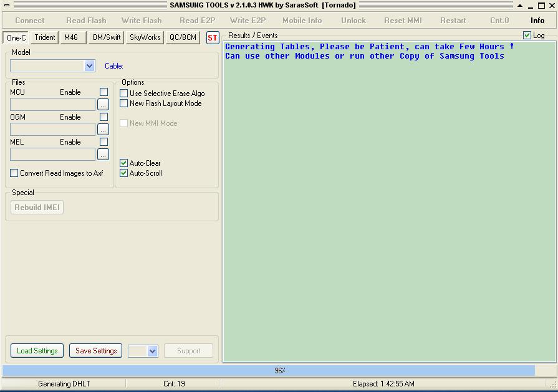Screen dimensions: 558x392
Task: Toggle Convert Read Images to Axf
Action: [14, 173]
